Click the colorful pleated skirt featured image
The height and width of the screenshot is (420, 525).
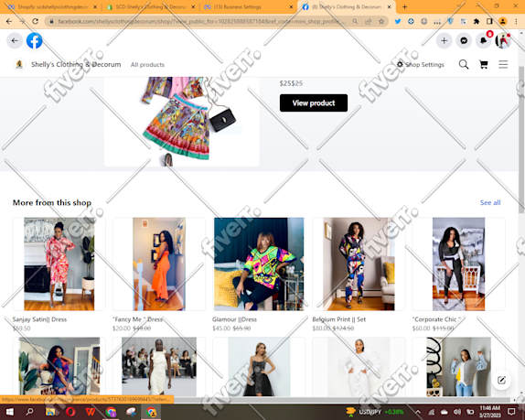(x=181, y=122)
